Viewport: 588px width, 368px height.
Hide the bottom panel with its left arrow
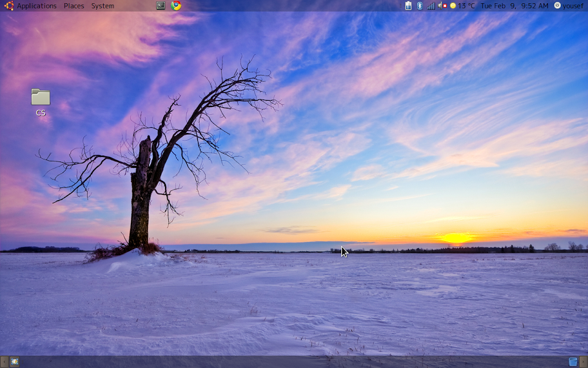point(4,362)
